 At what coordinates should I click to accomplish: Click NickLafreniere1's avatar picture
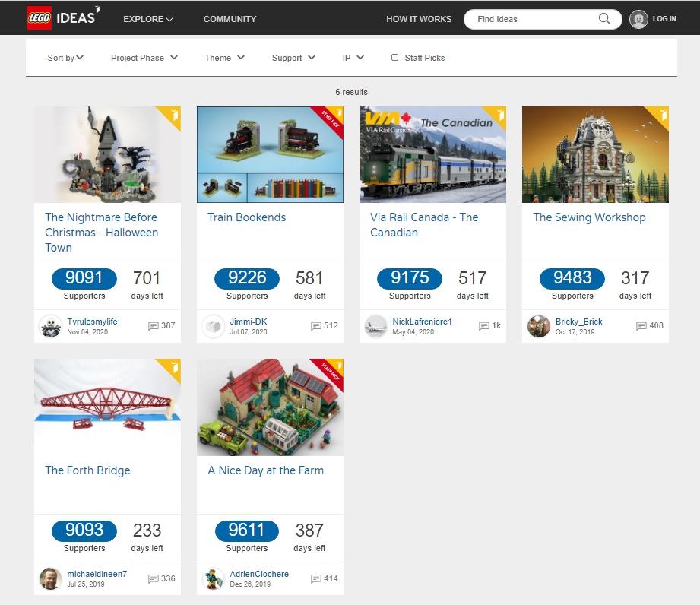click(376, 326)
